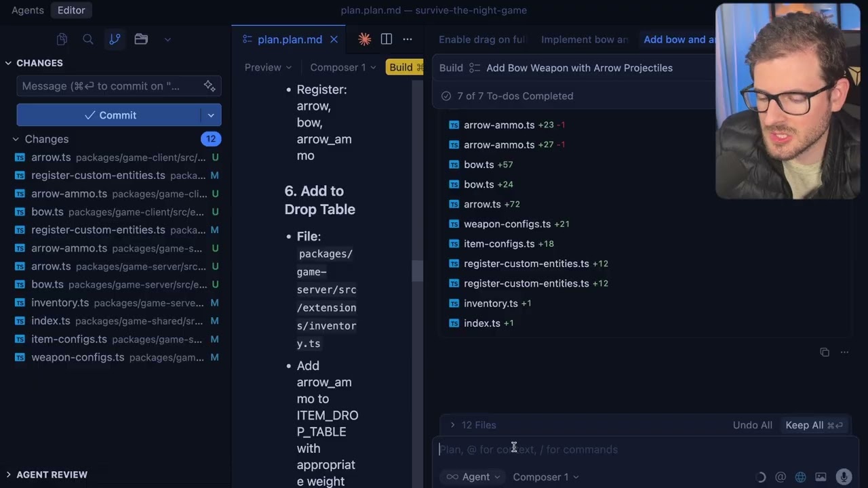Open arrow-ammo.ts +23 in chat file list

[507, 125]
